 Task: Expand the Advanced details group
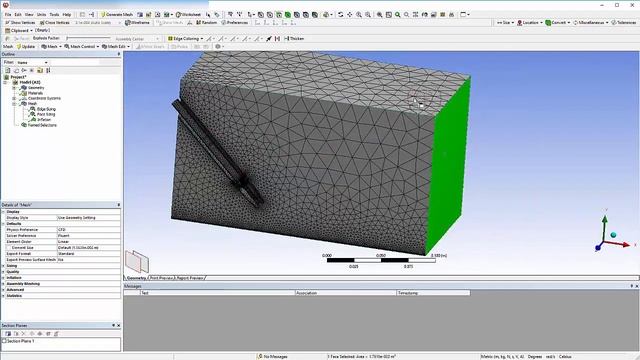click(4, 290)
